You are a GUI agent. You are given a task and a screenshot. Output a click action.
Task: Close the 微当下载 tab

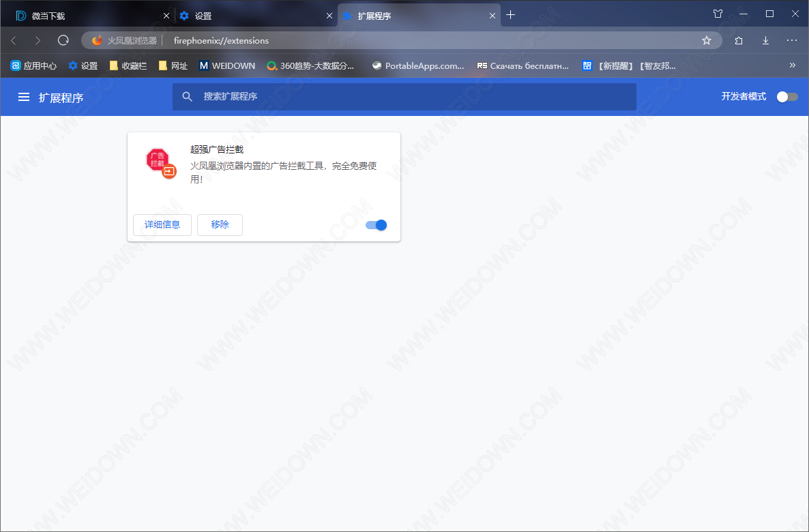click(x=166, y=16)
